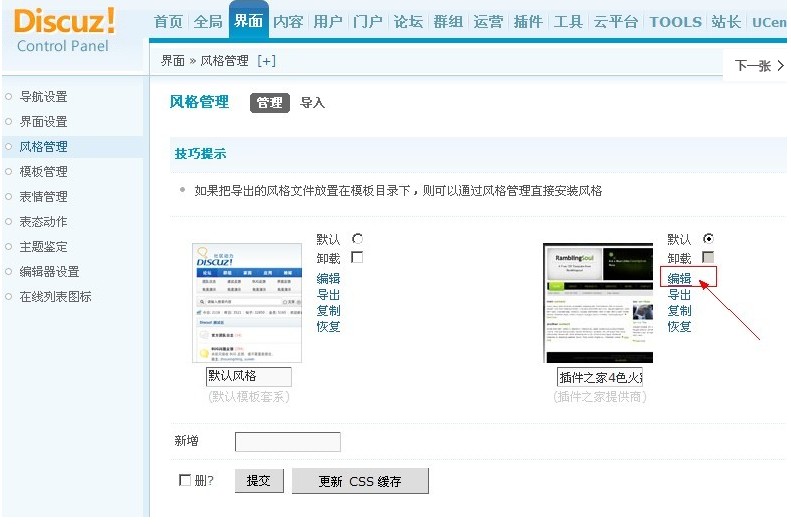791x524 pixels.
Task: Open the 门户 top menu
Action: tap(368, 22)
